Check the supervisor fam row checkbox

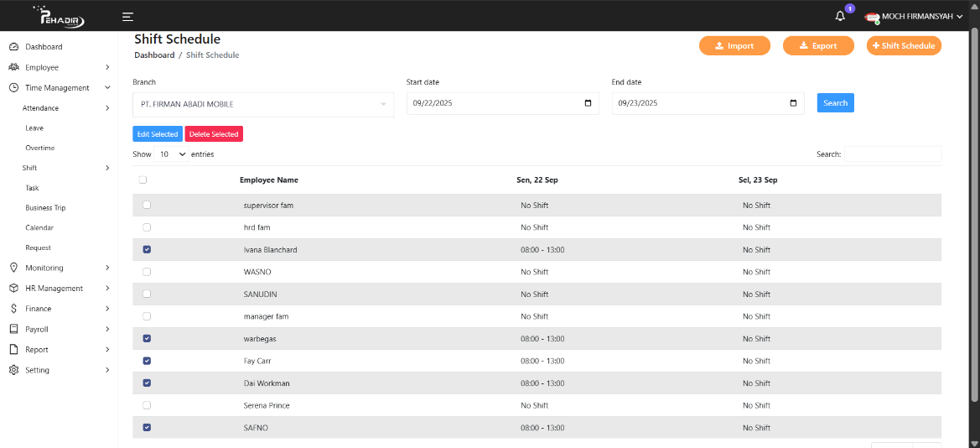point(147,205)
